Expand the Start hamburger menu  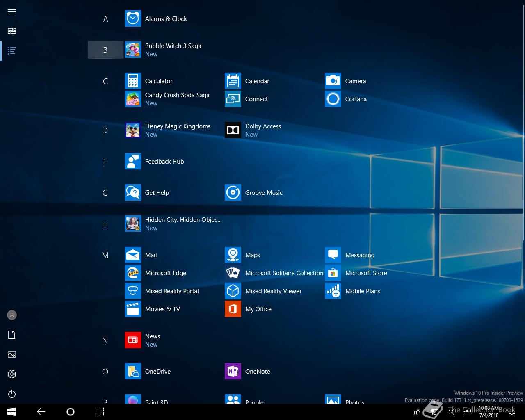tap(12, 11)
